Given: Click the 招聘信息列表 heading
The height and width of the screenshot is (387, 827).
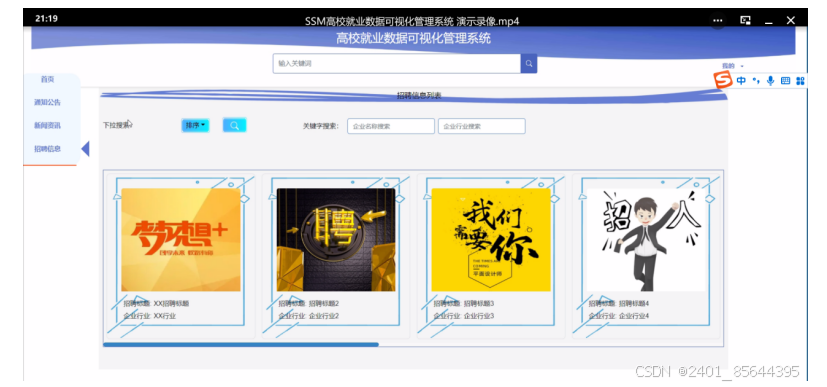Looking at the screenshot, I should click(419, 95).
